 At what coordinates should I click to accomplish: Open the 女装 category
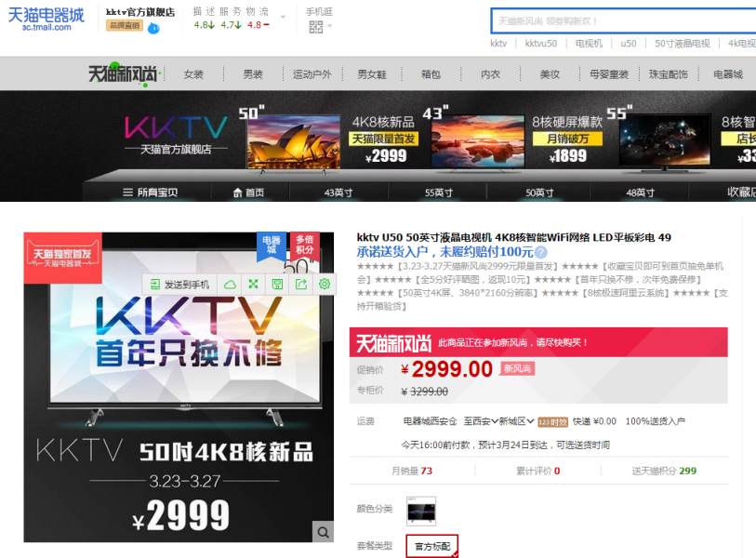[193, 74]
